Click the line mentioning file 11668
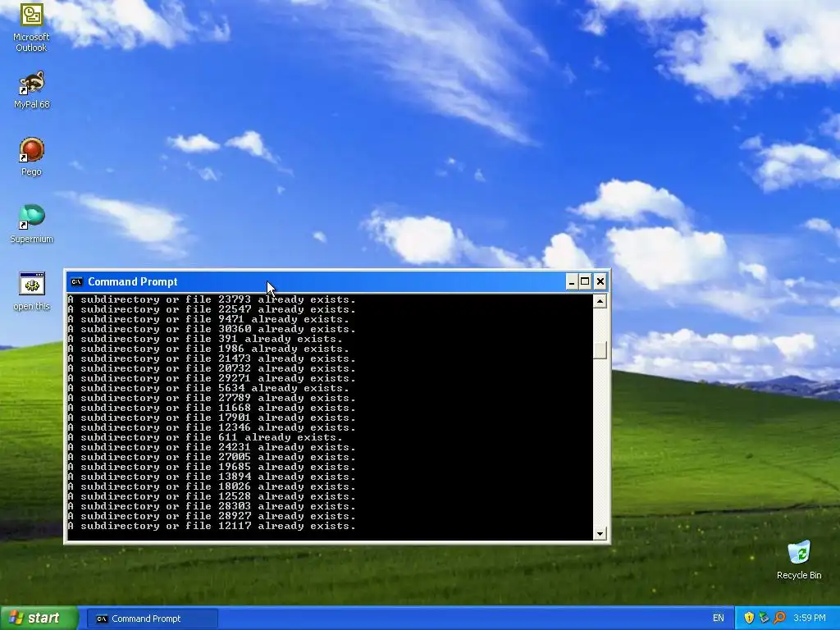The height and width of the screenshot is (630, 840). click(212, 408)
